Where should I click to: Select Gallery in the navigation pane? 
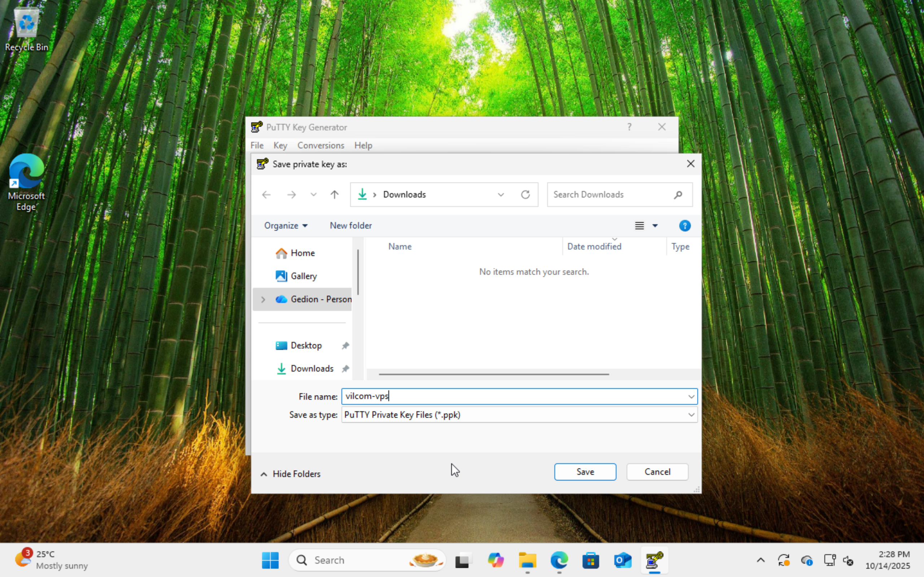point(303,276)
